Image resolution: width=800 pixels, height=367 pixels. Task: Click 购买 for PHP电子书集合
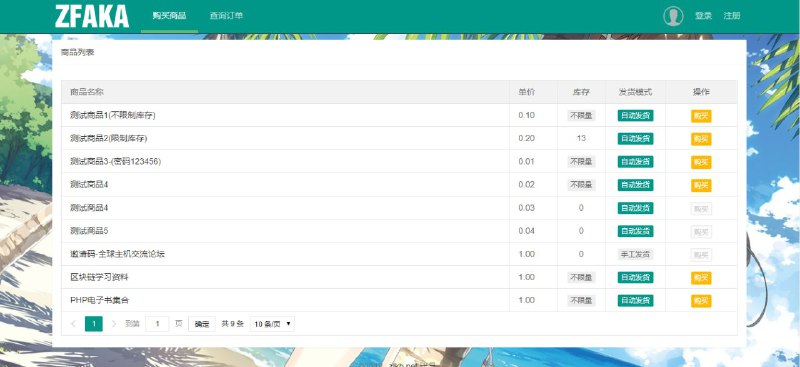coord(701,301)
